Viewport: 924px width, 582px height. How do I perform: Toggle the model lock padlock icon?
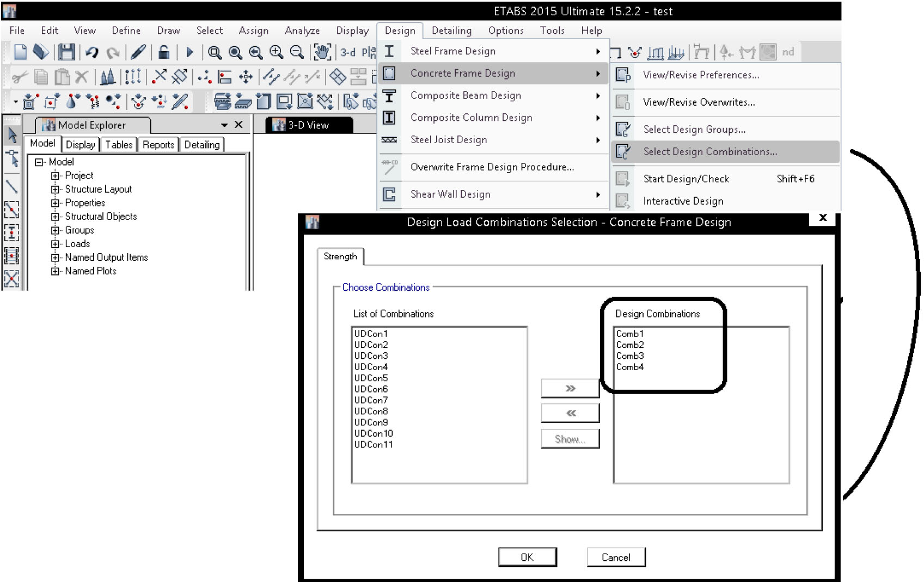163,52
